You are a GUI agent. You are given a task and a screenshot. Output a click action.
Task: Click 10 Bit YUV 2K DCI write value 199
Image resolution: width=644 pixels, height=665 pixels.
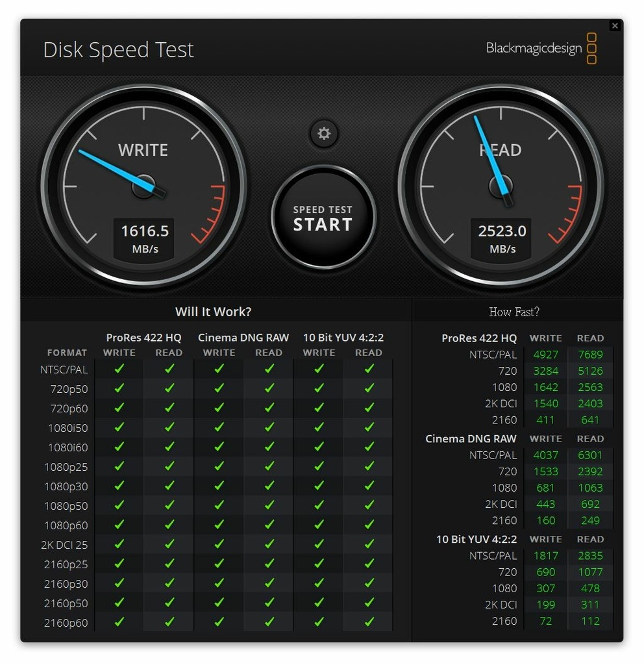[545, 605]
